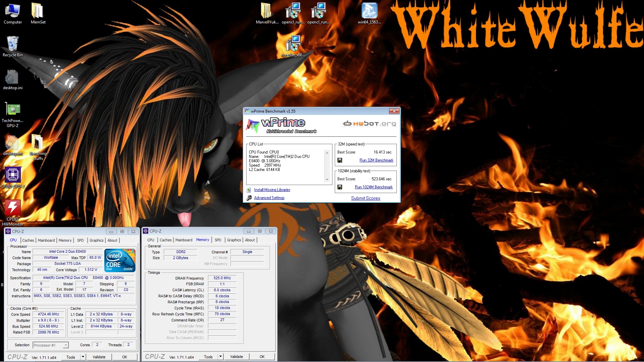Click the memory Type value DDR2
Viewport: 644px width, 362px height.
click(x=181, y=252)
